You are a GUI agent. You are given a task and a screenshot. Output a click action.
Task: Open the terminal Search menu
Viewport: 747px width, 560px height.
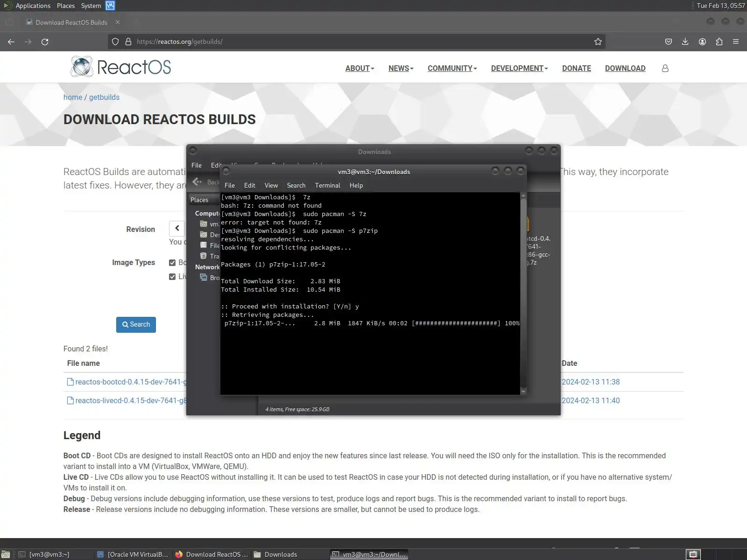point(296,185)
